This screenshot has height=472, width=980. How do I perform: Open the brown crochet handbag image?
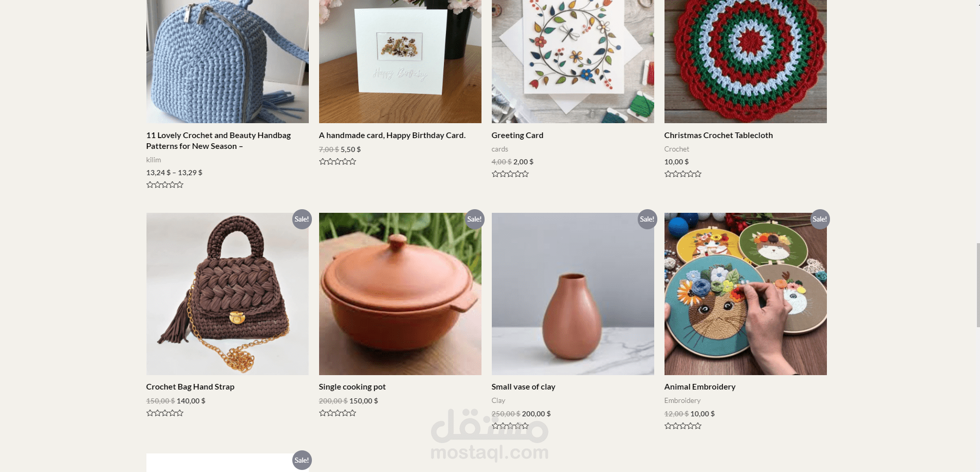pyautogui.click(x=227, y=294)
